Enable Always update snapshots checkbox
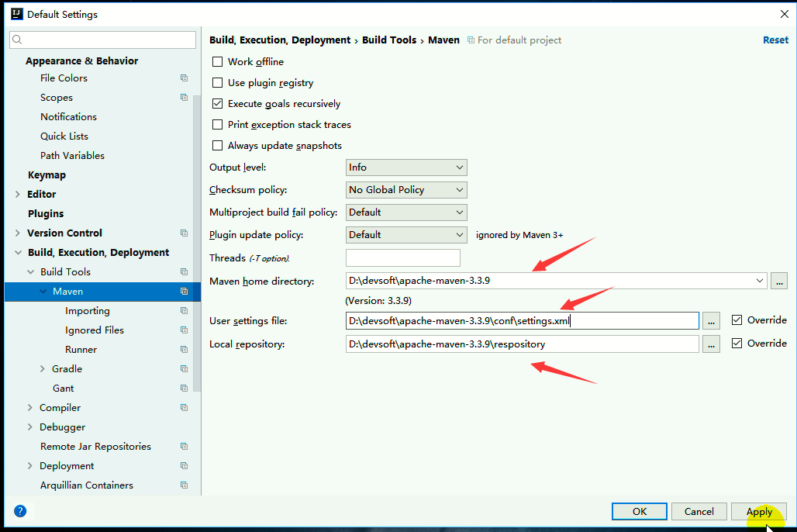 [x=218, y=146]
